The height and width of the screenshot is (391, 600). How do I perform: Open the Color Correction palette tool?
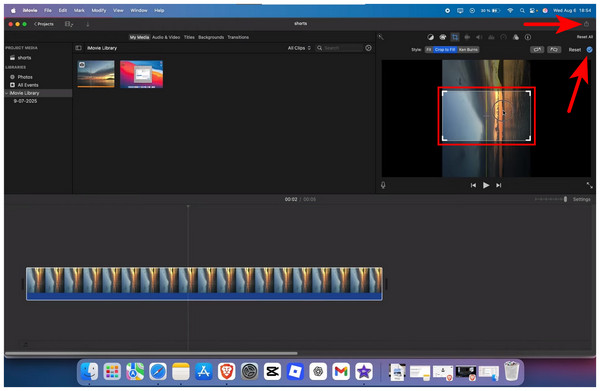pos(443,37)
